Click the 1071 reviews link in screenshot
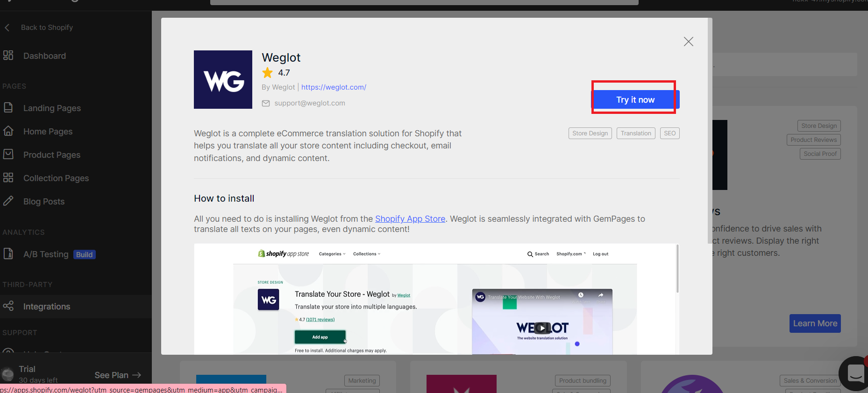Viewport: 868px width, 393px height. [320, 320]
